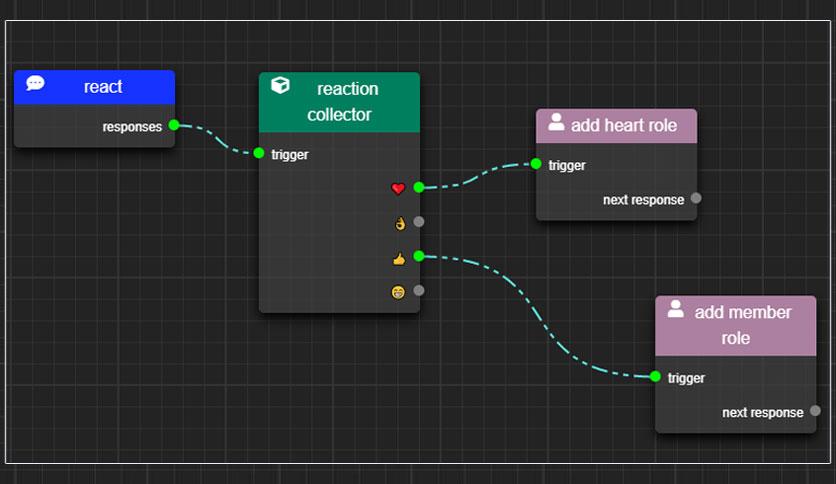Click the gray port beside grinning emoji
This screenshot has height=484, width=836.
tap(419, 291)
